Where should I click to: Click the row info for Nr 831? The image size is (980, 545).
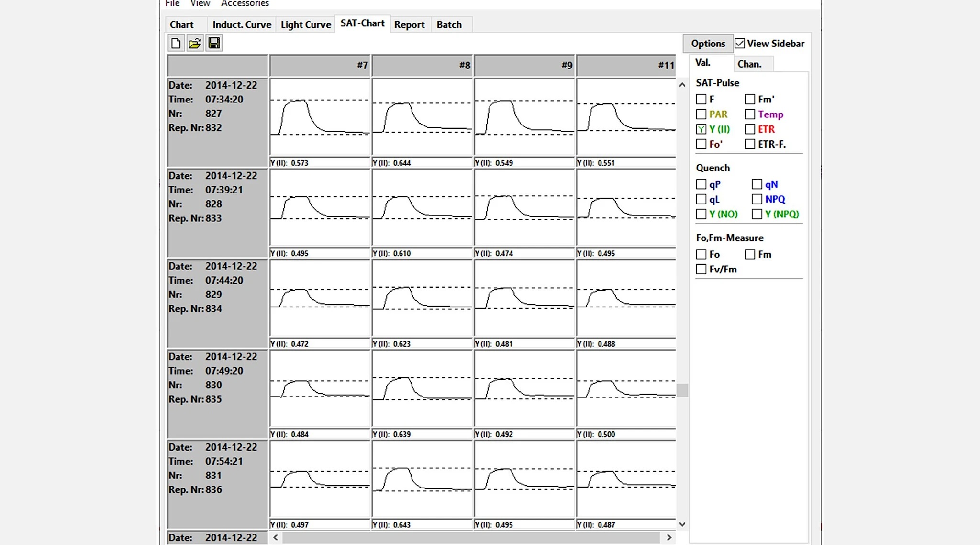click(217, 484)
